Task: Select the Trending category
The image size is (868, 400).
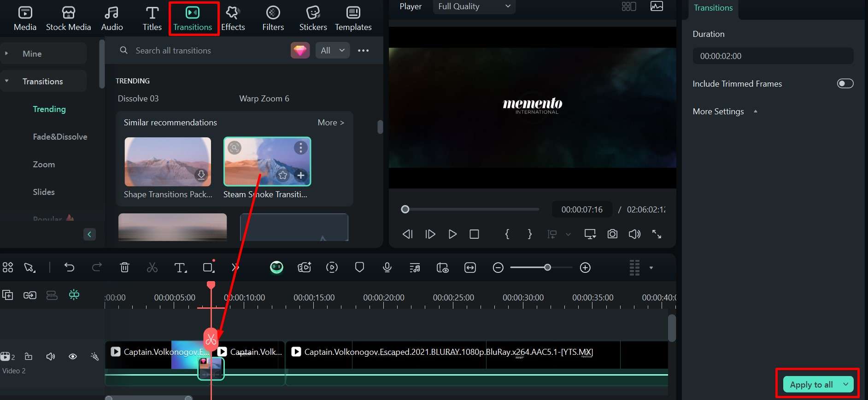Action: (x=49, y=109)
